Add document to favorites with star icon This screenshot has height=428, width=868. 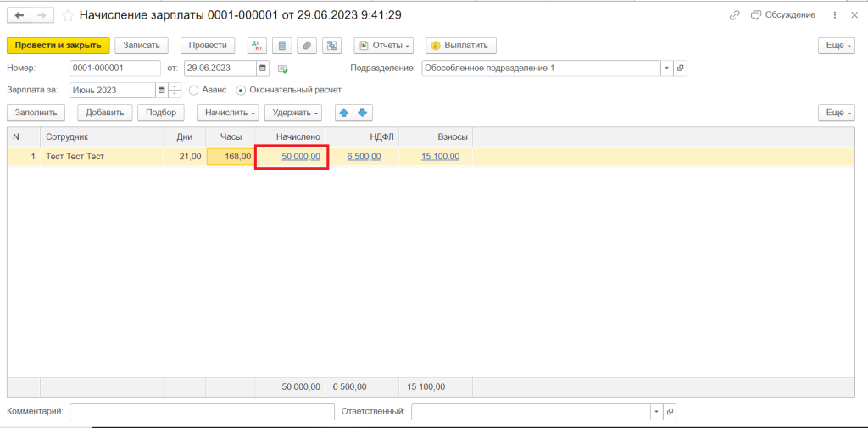(68, 16)
